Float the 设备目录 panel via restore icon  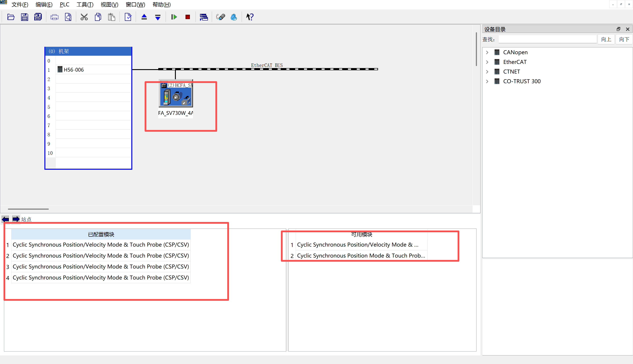pyautogui.click(x=618, y=29)
